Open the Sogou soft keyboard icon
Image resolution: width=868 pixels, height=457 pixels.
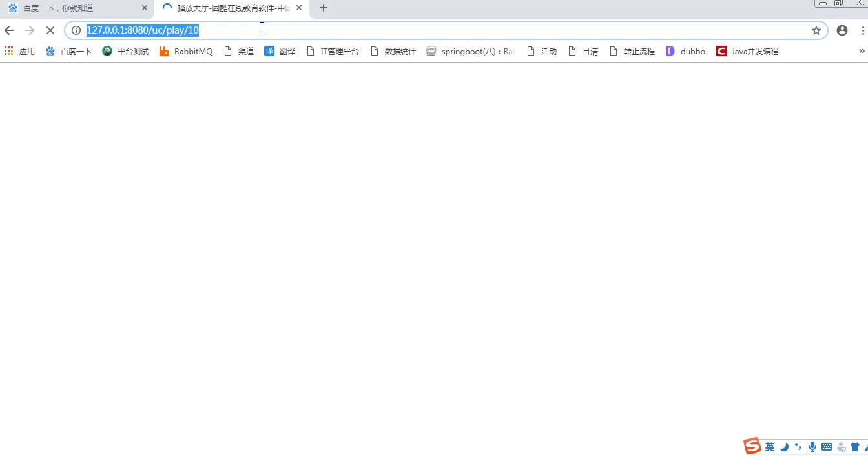point(827,447)
